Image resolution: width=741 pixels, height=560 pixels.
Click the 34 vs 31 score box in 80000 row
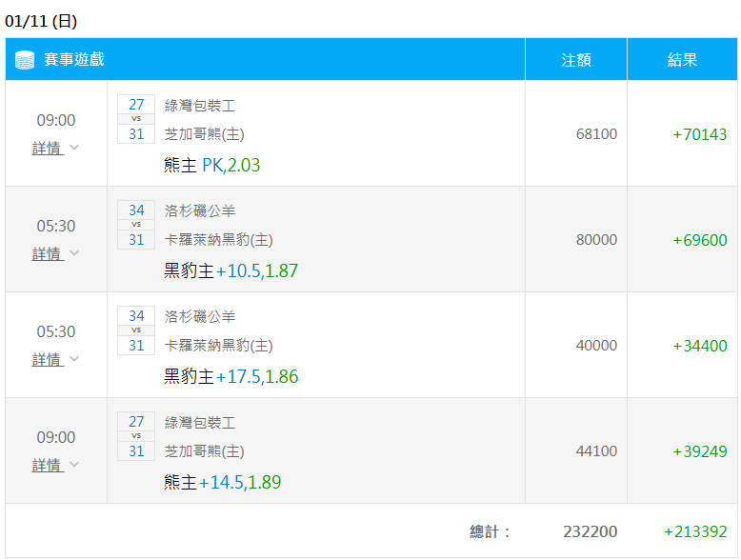coord(136,225)
